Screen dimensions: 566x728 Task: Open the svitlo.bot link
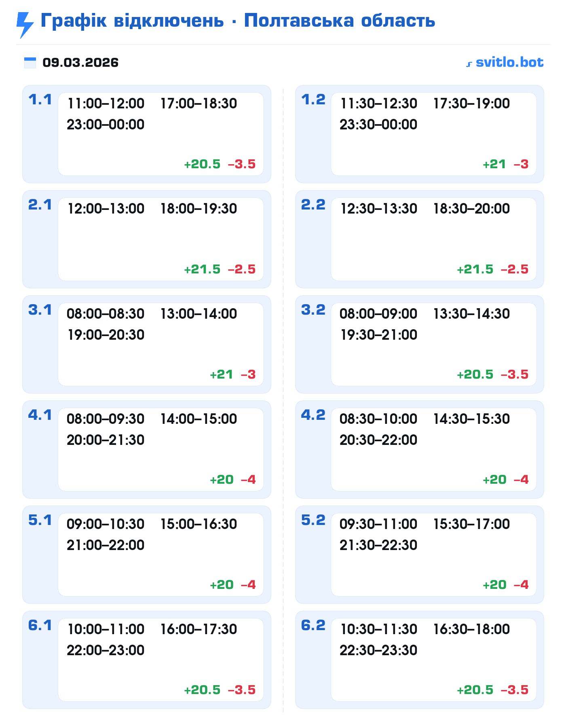point(509,62)
